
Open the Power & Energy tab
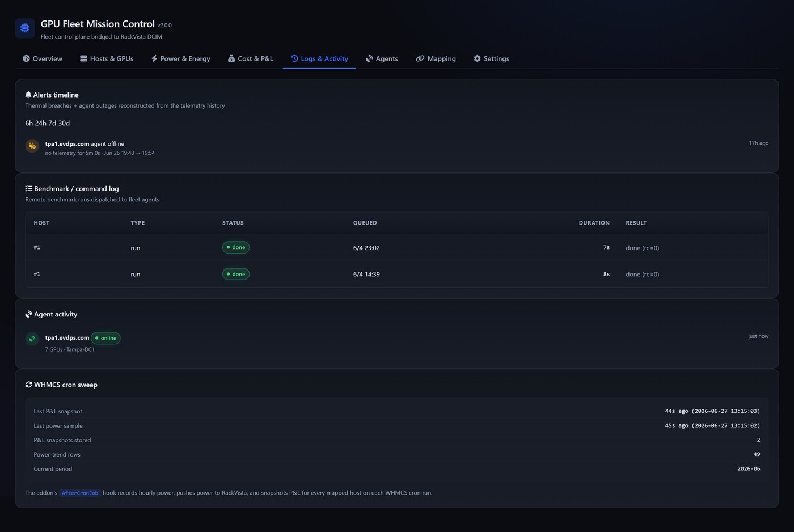180,58
